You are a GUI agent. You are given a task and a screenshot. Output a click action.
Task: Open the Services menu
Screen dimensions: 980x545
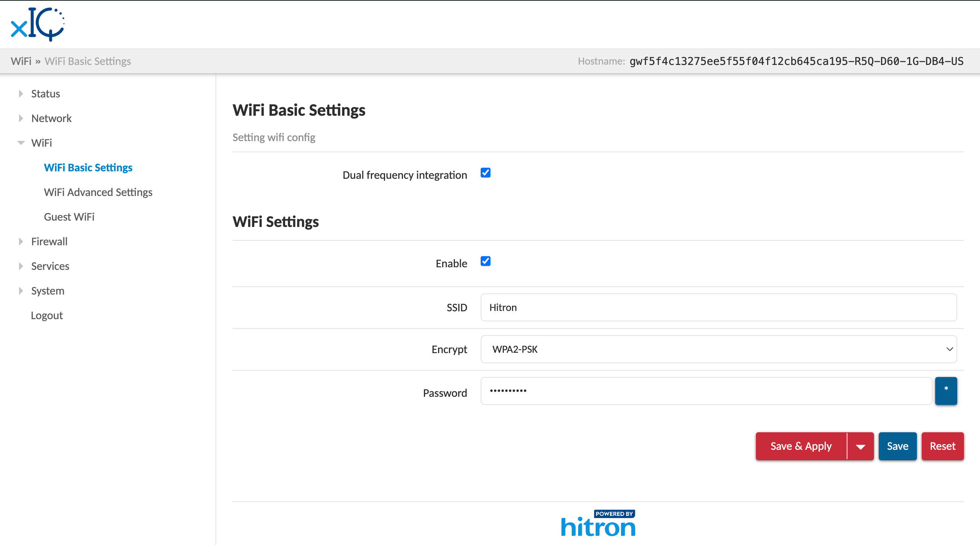50,266
